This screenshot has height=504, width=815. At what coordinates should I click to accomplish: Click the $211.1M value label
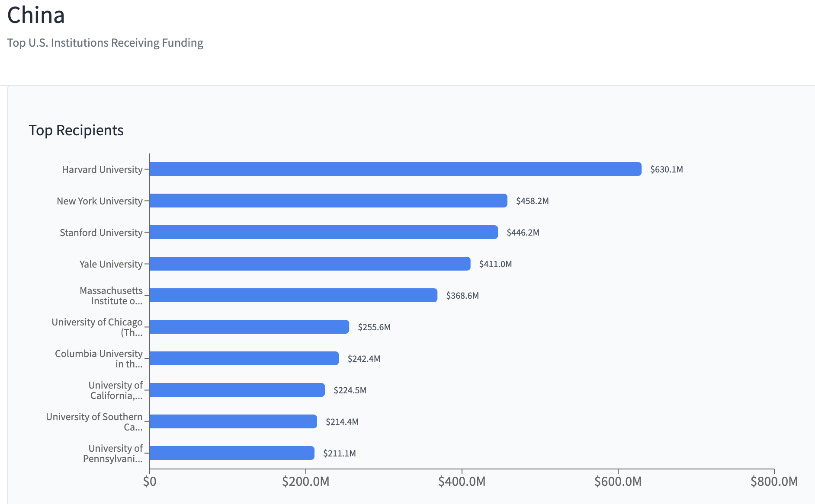point(339,453)
